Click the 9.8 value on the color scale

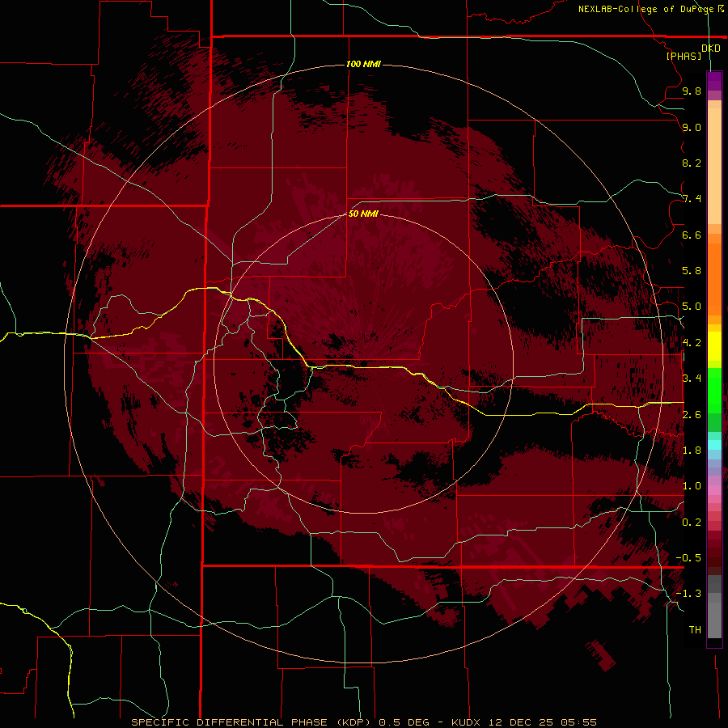click(692, 91)
